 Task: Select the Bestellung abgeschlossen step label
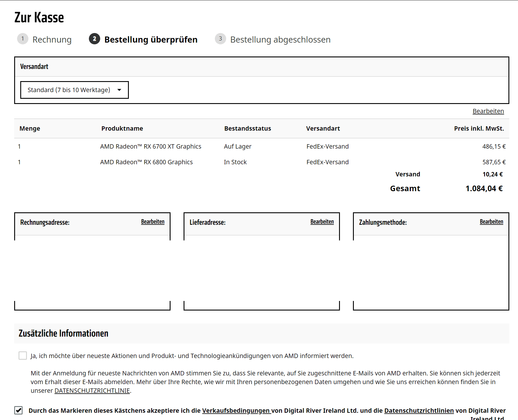(280, 40)
